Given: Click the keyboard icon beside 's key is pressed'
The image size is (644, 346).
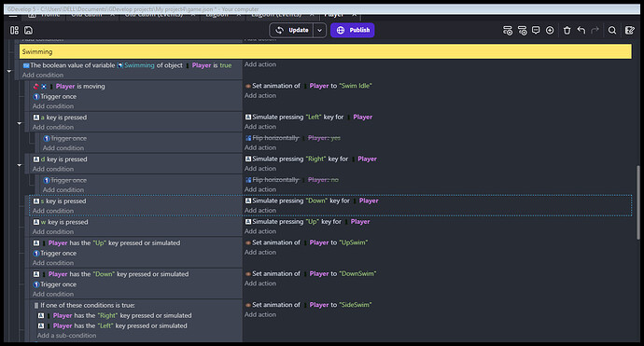Looking at the screenshot, I should [x=36, y=201].
